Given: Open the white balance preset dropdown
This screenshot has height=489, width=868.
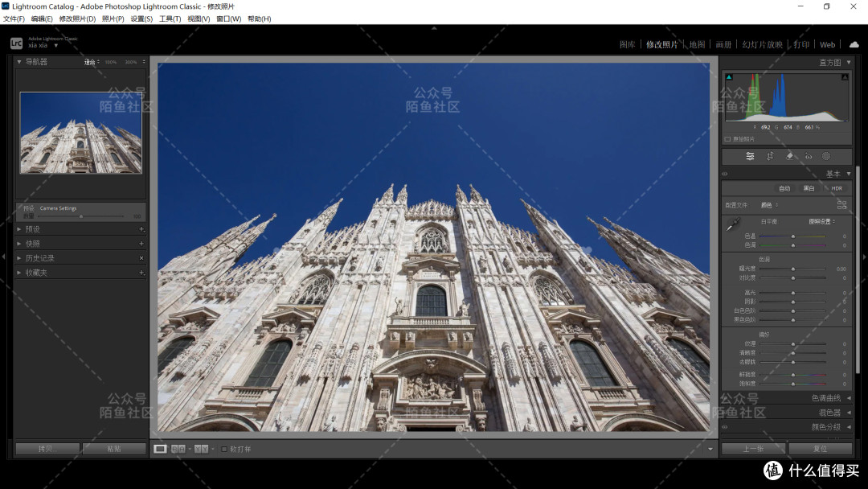Looking at the screenshot, I should point(822,221).
